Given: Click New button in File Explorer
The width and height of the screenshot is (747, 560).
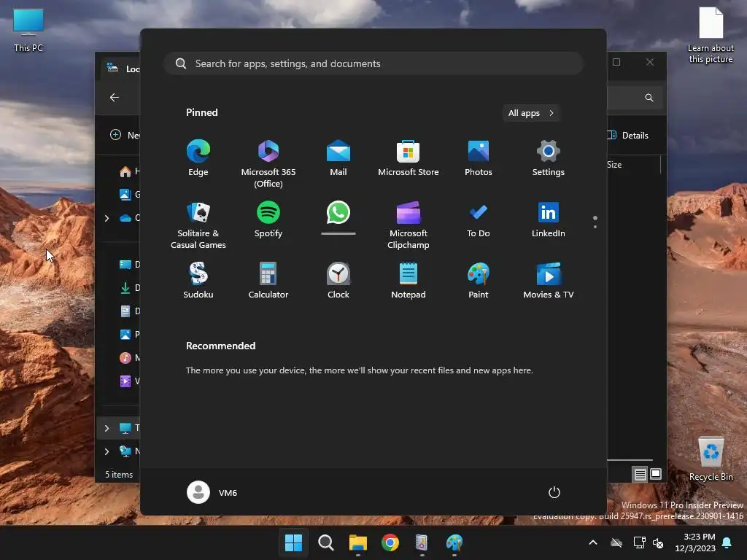Looking at the screenshot, I should click(125, 135).
